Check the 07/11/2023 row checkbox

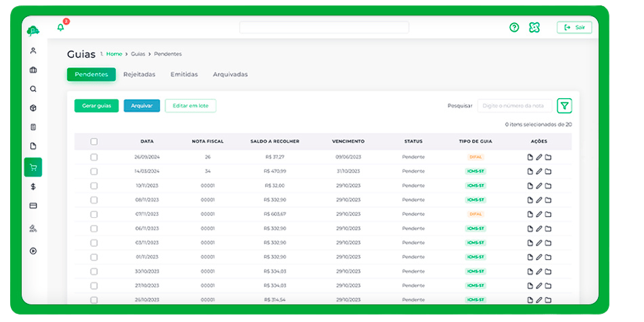point(94,214)
